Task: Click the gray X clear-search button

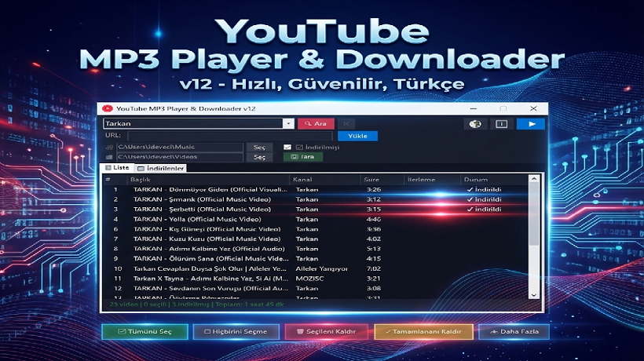Action: (346, 123)
